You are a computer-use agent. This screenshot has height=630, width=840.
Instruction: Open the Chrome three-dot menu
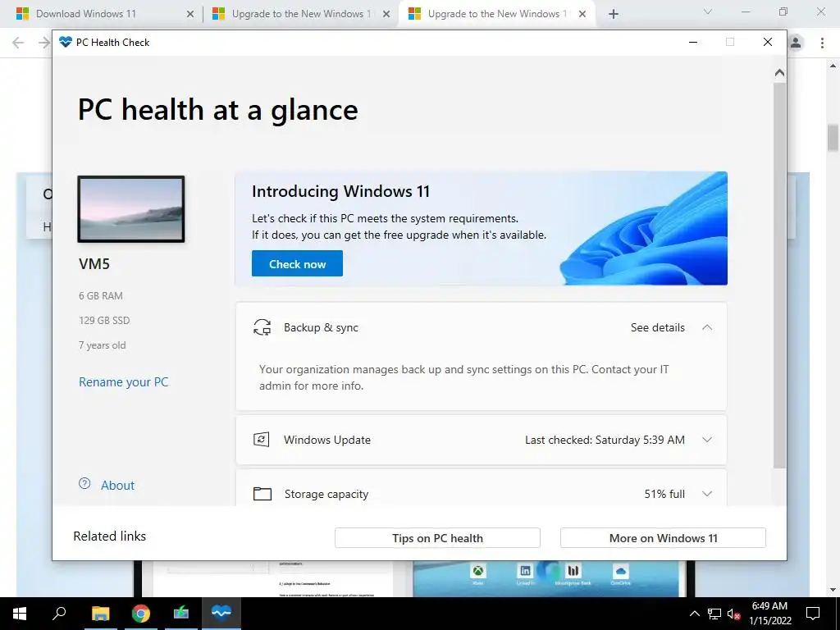tap(822, 43)
